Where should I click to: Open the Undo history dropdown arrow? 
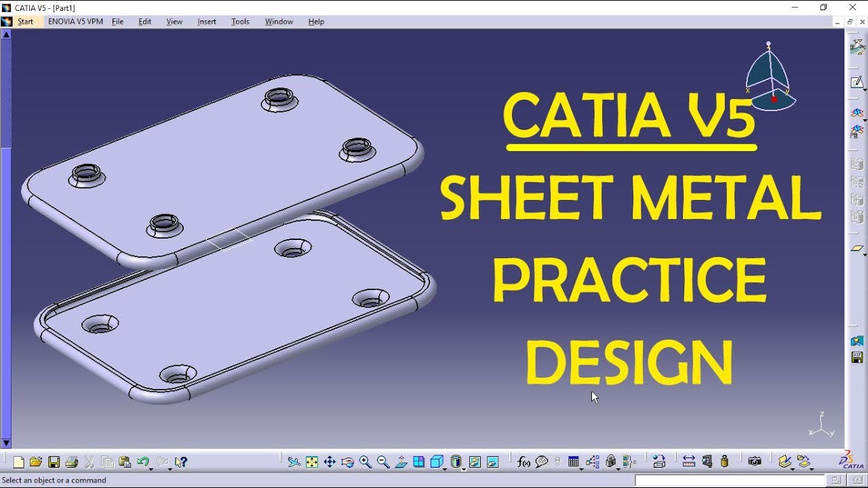pos(151,468)
